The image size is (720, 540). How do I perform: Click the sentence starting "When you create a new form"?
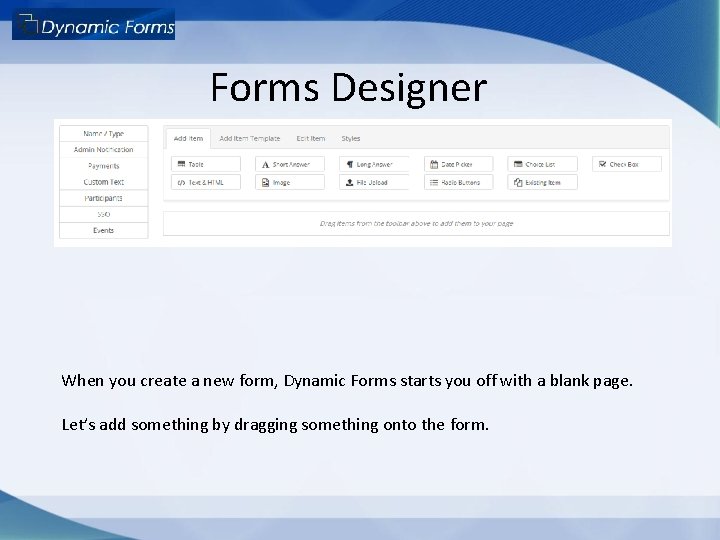pos(347,381)
